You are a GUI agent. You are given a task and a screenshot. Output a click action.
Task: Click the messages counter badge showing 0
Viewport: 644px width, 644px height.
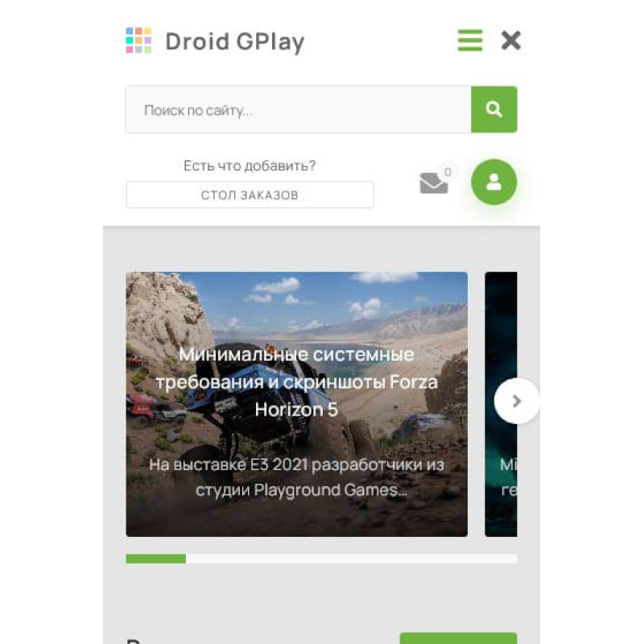[448, 171]
